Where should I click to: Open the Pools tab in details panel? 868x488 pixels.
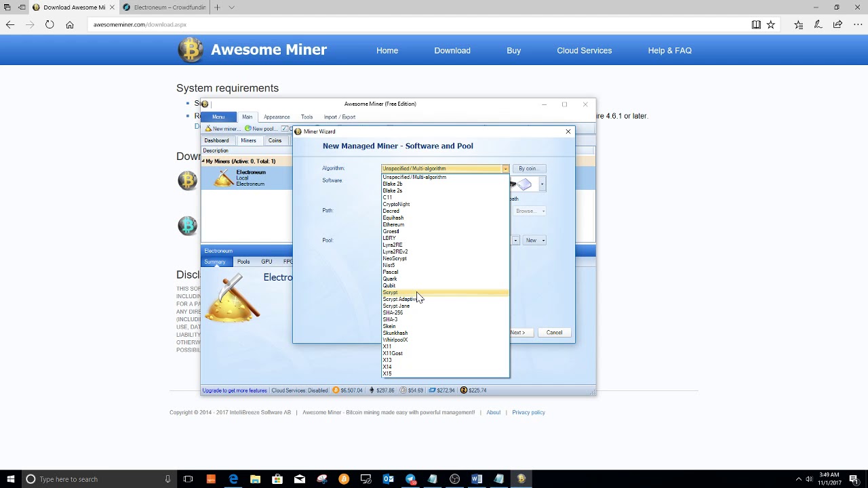click(x=243, y=262)
